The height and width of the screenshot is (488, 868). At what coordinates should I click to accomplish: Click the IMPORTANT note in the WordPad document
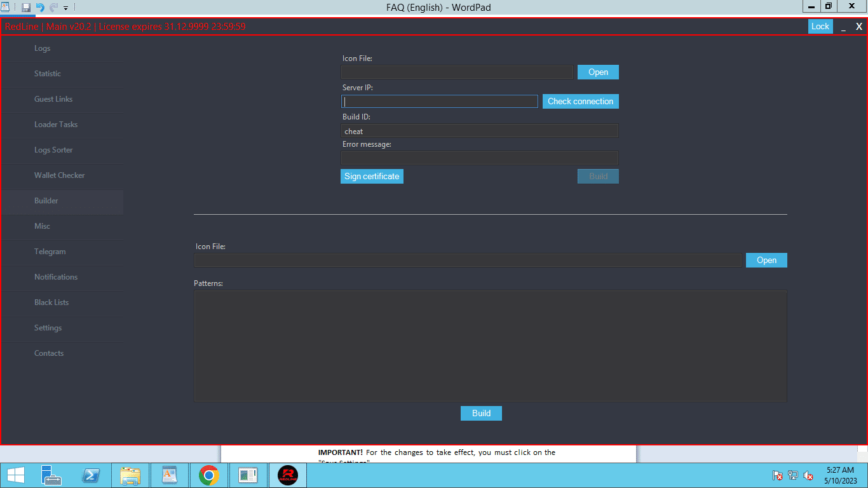[x=437, y=452]
